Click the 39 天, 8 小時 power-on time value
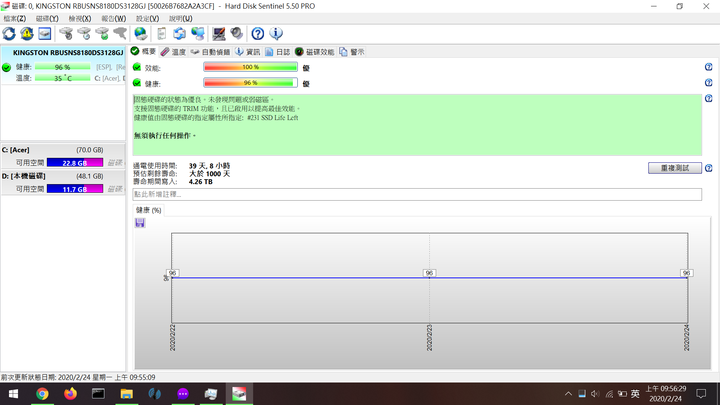This screenshot has height=405, width=720. pos(209,166)
